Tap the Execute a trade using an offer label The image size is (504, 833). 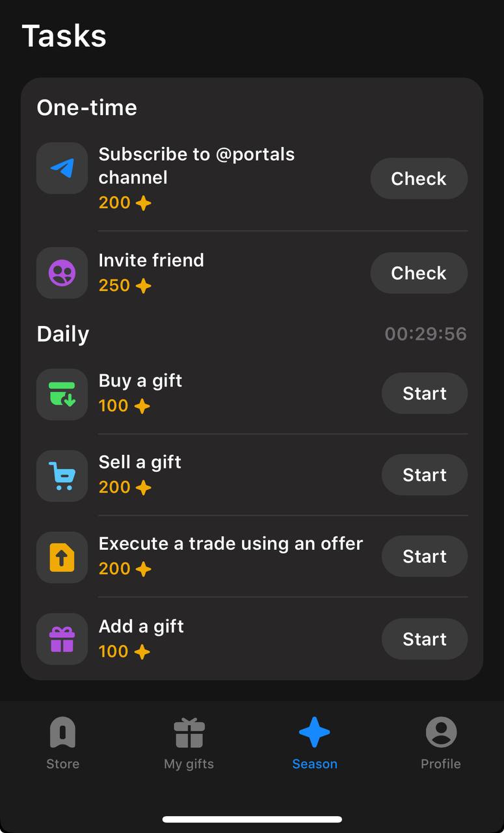click(x=230, y=543)
